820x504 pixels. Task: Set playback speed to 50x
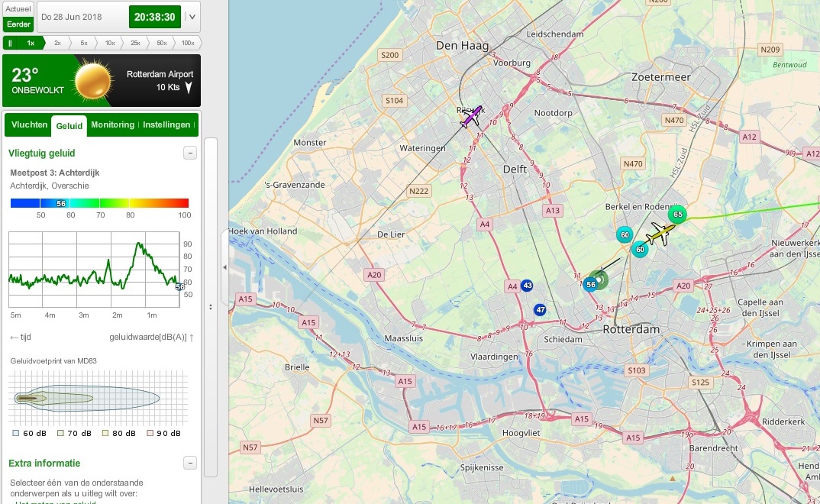pyautogui.click(x=162, y=43)
